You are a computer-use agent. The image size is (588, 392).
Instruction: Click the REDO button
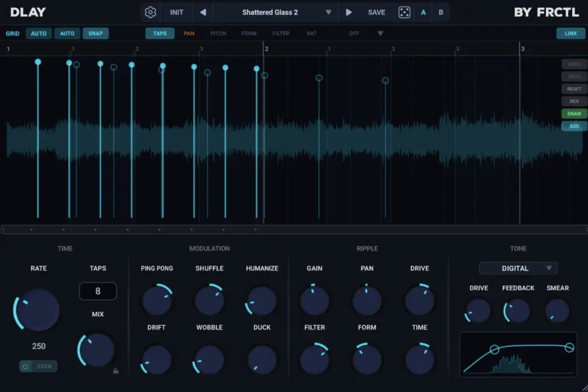(574, 76)
